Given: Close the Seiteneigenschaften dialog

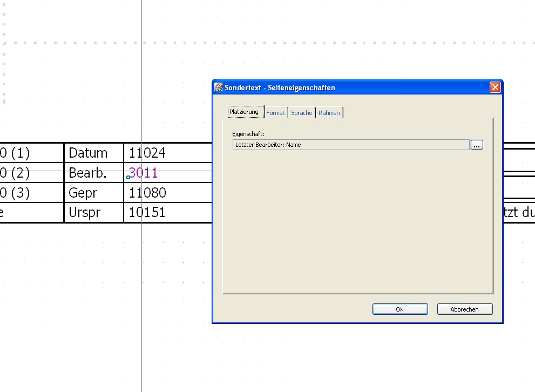Looking at the screenshot, I should click(495, 87).
